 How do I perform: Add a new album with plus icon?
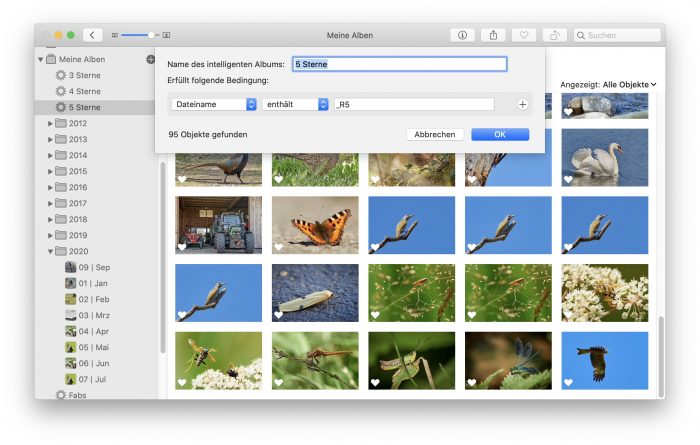[x=151, y=60]
